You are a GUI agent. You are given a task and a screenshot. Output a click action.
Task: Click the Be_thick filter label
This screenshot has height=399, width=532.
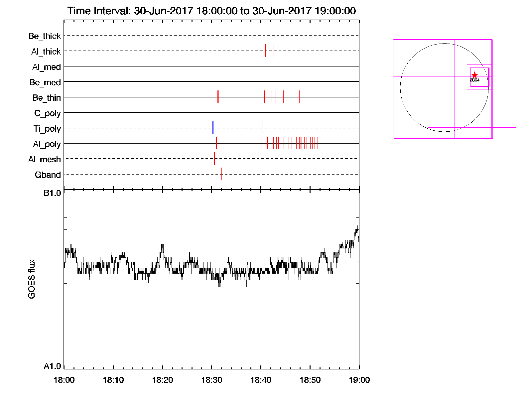(x=45, y=36)
